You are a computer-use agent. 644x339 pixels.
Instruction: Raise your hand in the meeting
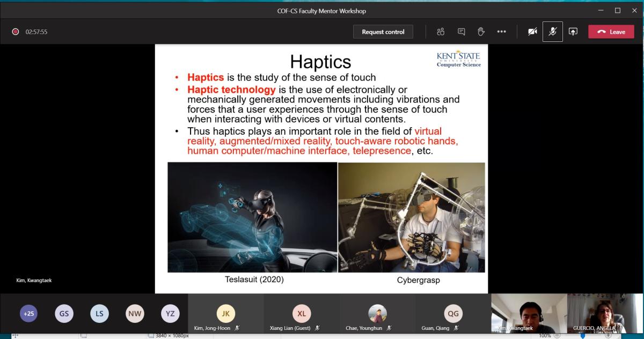pyautogui.click(x=481, y=32)
